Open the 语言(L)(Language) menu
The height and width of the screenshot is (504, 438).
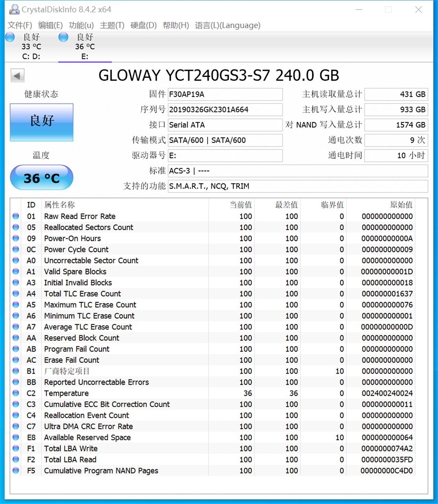227,25
